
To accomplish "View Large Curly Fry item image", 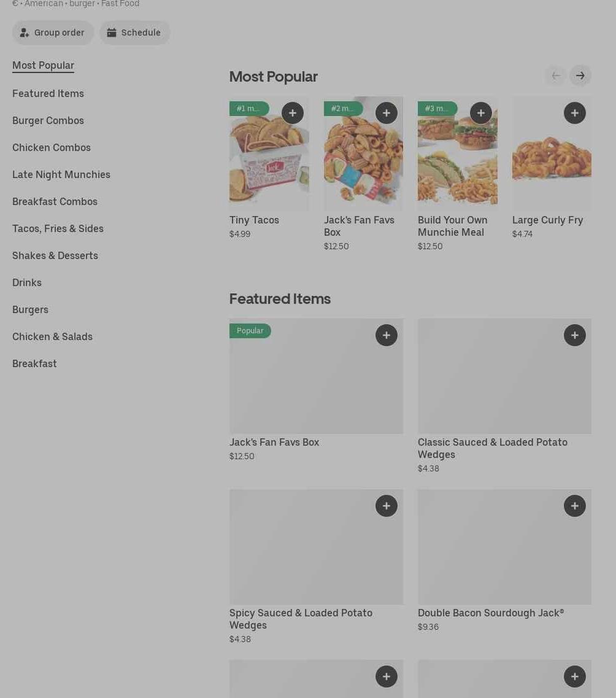I will click(552, 166).
